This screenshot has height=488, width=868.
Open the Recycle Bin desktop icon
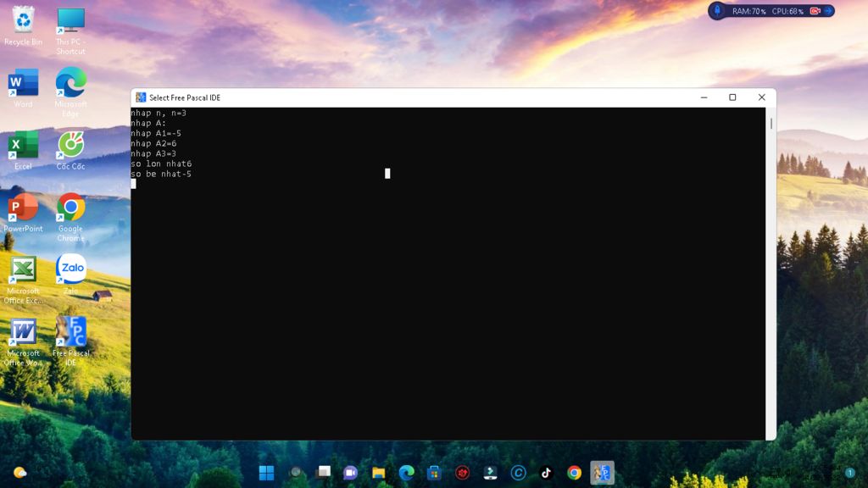tap(23, 25)
